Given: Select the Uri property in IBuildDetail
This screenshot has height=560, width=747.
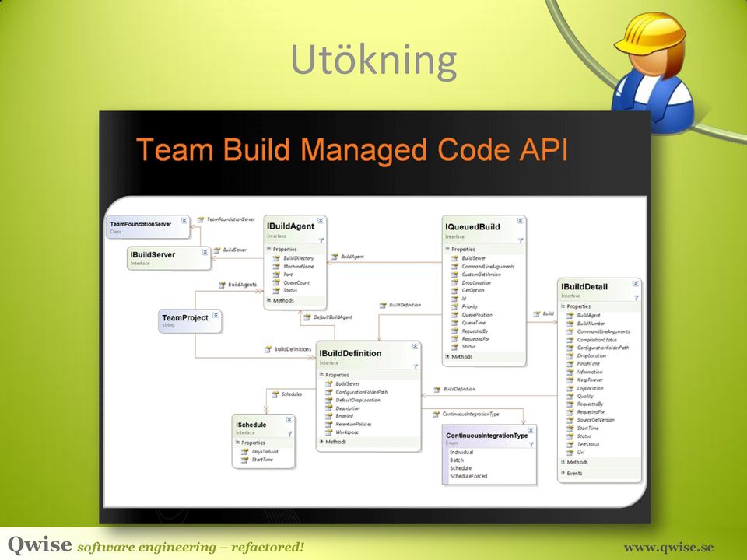Looking at the screenshot, I should coord(580,453).
